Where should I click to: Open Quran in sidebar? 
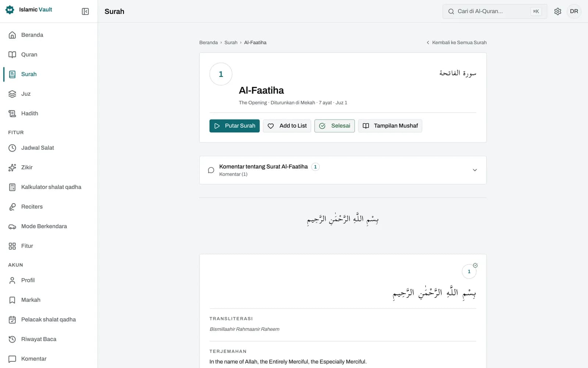(x=49, y=54)
